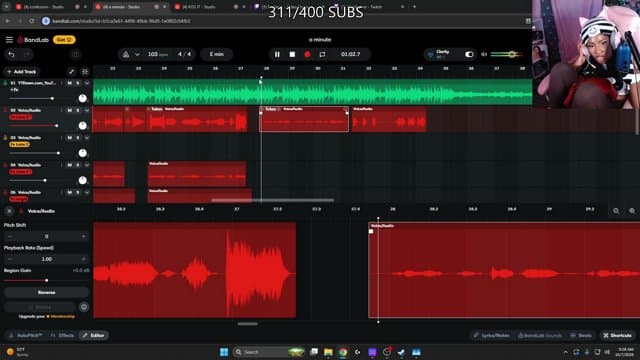
Task: Open the Lyrics/Notes panel
Action: coord(491,336)
